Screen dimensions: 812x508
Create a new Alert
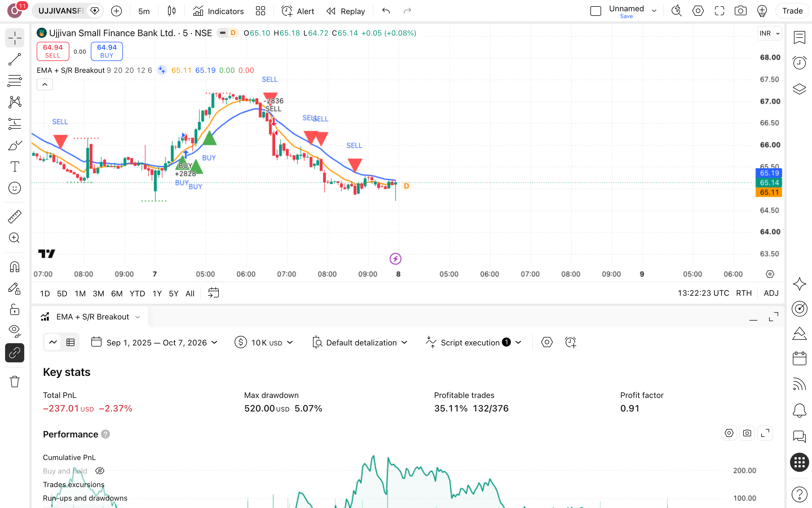tap(298, 11)
